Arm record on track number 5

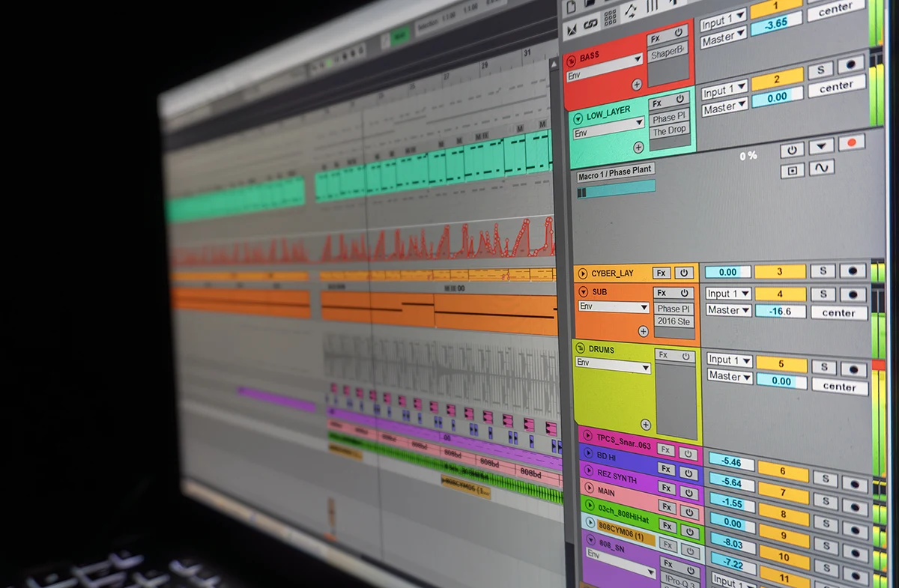pyautogui.click(x=854, y=368)
